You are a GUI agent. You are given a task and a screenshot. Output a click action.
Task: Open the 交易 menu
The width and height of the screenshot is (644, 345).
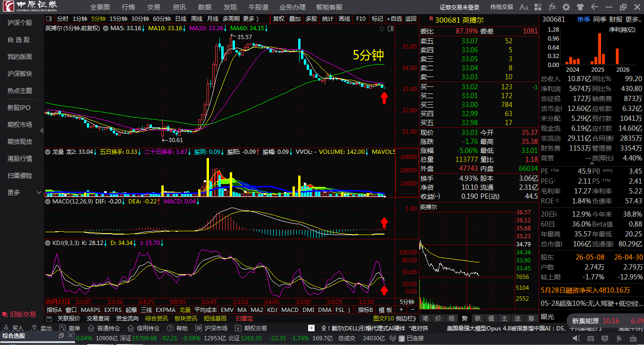[x=154, y=7]
